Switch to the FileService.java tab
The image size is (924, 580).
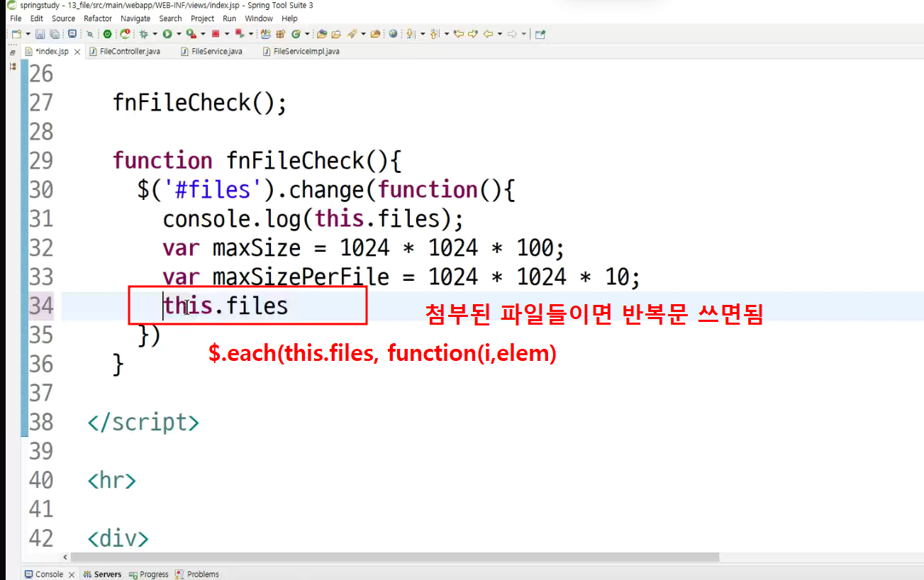coord(212,52)
